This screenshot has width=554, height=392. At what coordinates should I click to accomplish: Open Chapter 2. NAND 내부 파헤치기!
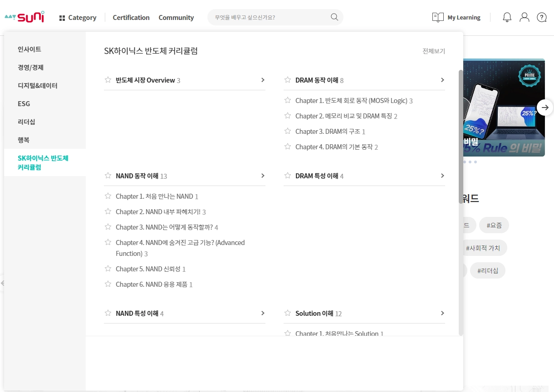(x=158, y=212)
